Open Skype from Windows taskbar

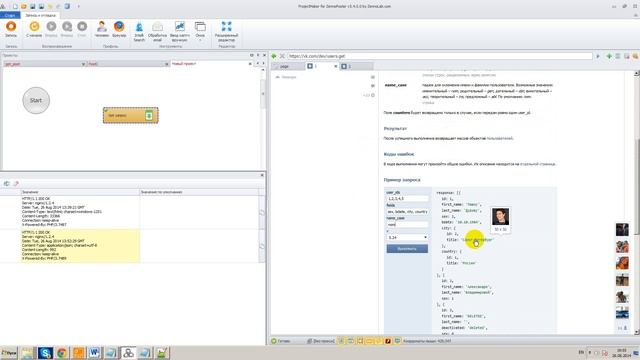point(45,353)
